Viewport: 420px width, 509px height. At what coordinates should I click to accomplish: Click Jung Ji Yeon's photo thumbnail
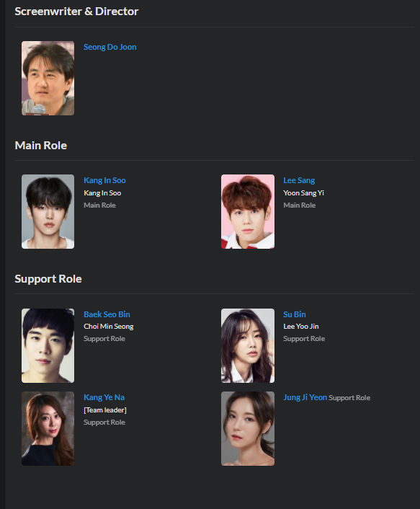click(x=248, y=428)
